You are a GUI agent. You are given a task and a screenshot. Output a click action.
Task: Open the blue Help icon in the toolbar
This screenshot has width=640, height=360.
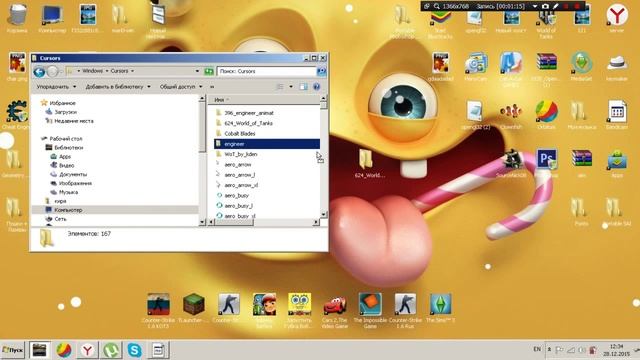316,87
